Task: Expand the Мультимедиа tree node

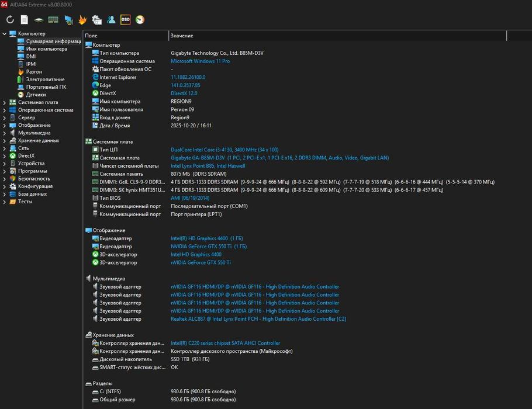Action: point(5,133)
